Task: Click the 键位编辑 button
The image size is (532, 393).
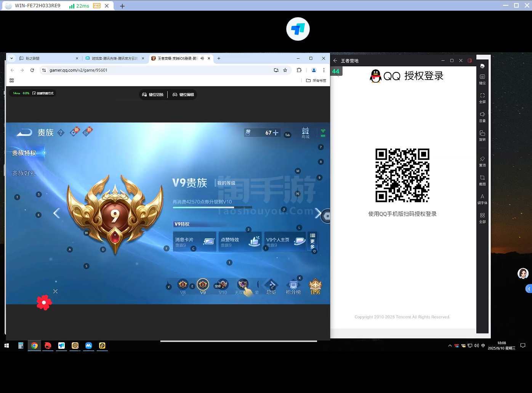Action: tap(183, 95)
